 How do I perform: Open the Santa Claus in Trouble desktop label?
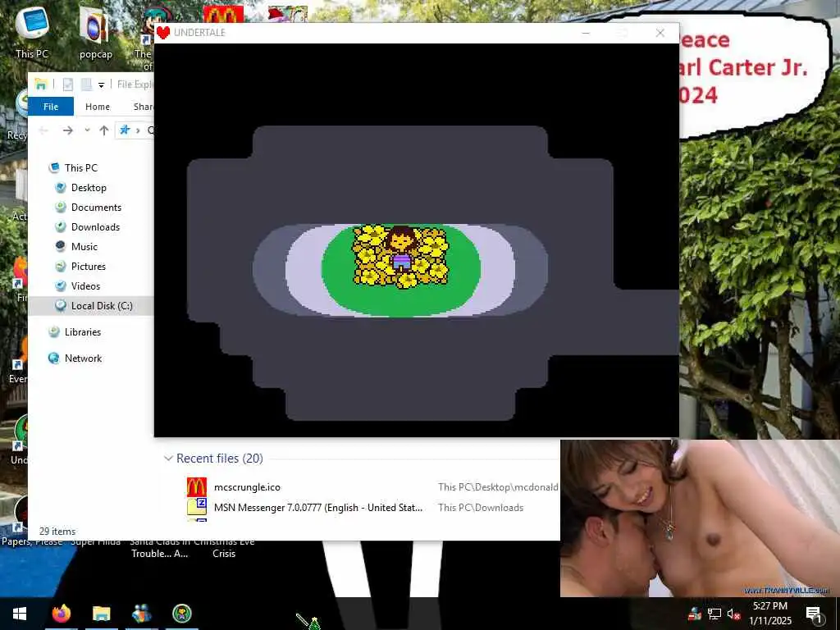[160, 547]
